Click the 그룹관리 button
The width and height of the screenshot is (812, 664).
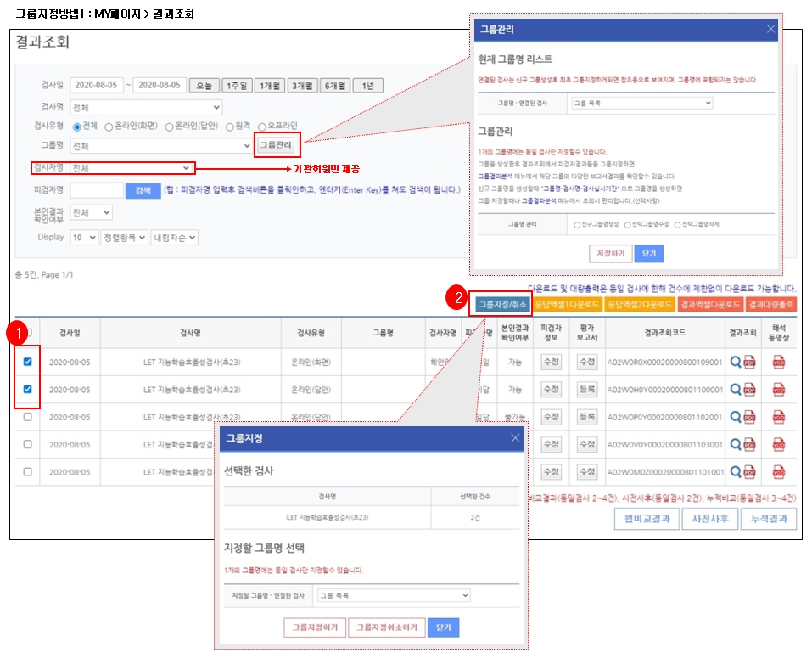point(276,146)
